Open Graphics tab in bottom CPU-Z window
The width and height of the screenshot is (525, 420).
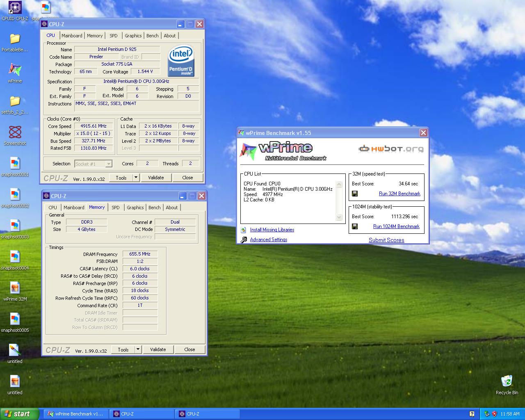point(135,208)
